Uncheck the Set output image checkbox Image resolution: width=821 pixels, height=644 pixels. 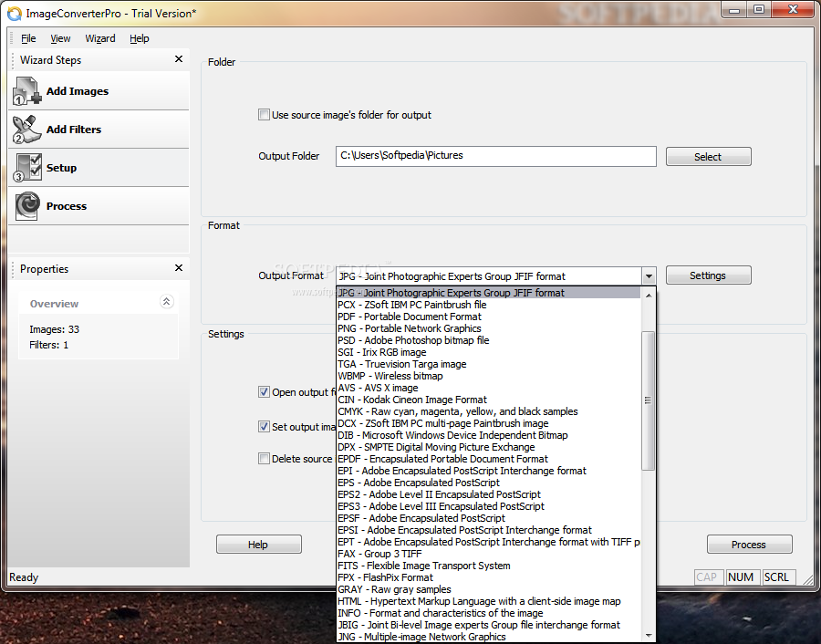pos(264,426)
